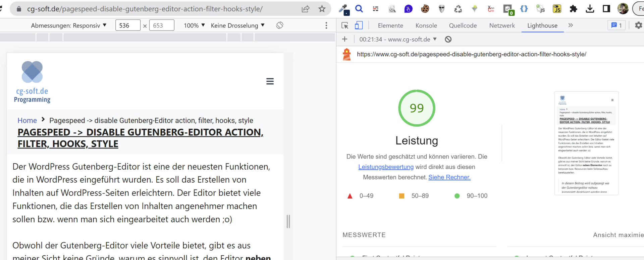Viewport: 644px width, 260px height.
Task: Click the browser address bar URL
Action: (x=145, y=9)
